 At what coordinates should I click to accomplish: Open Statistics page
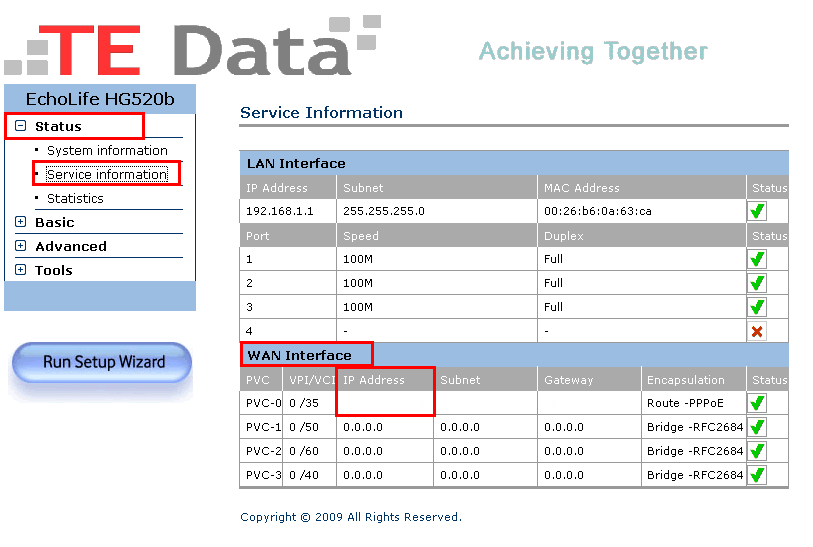coord(75,199)
